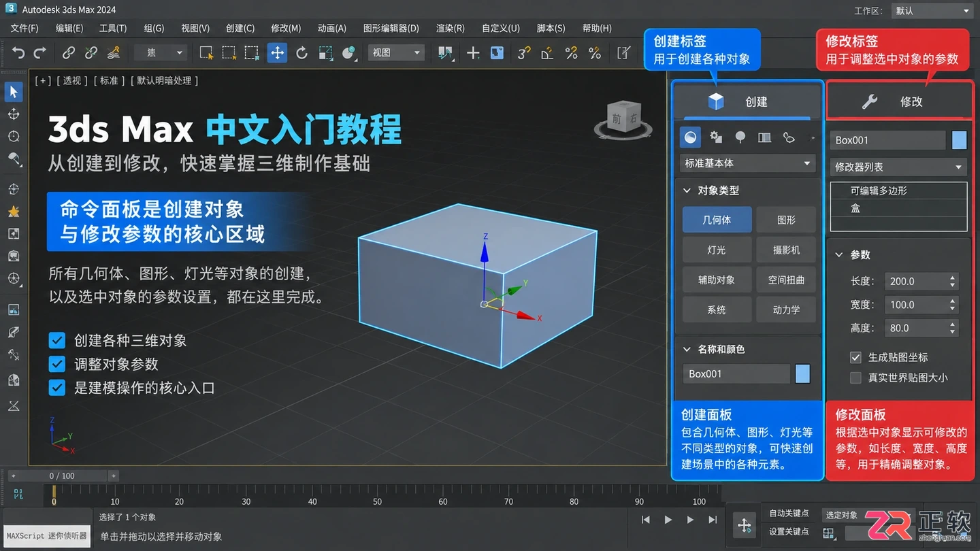Viewport: 980px width, 551px height.
Task: Open the 修改(M) menu
Action: tap(286, 28)
